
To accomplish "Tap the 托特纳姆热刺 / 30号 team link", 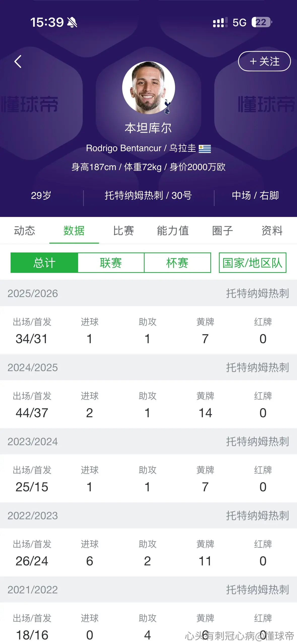I will click(148, 196).
